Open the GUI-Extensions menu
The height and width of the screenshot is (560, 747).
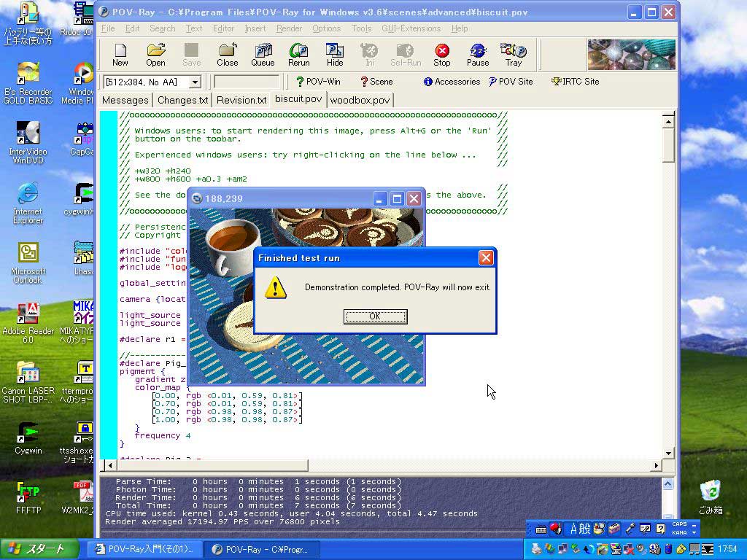click(411, 28)
